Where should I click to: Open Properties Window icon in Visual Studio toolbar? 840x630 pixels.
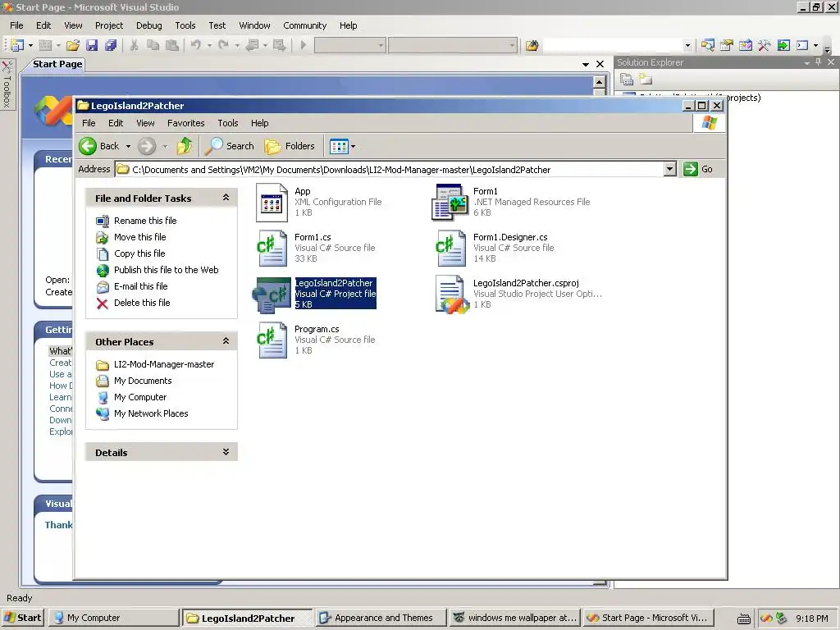[727, 46]
